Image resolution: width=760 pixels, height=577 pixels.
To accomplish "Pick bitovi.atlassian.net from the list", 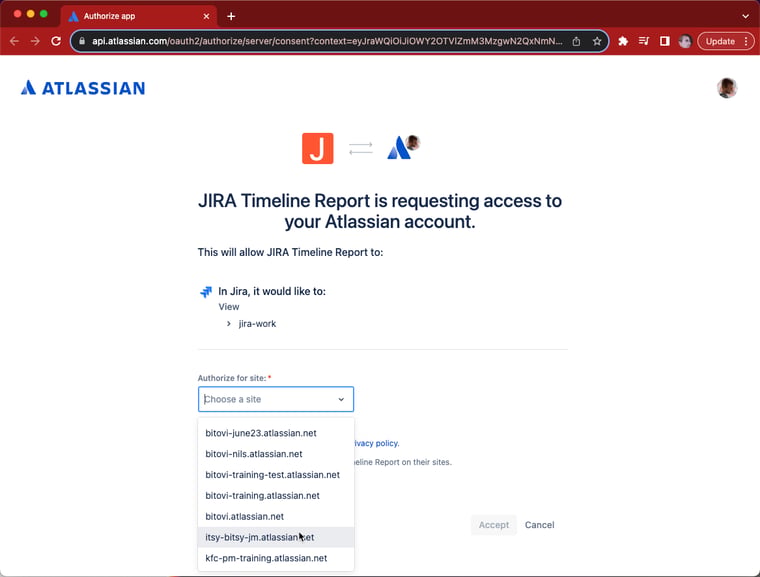I will (x=276, y=516).
